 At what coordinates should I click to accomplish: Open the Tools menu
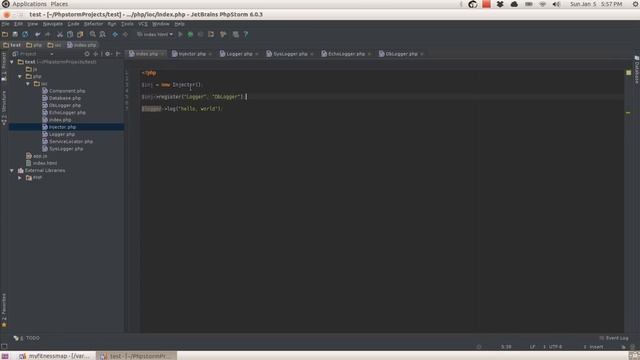pos(127,24)
